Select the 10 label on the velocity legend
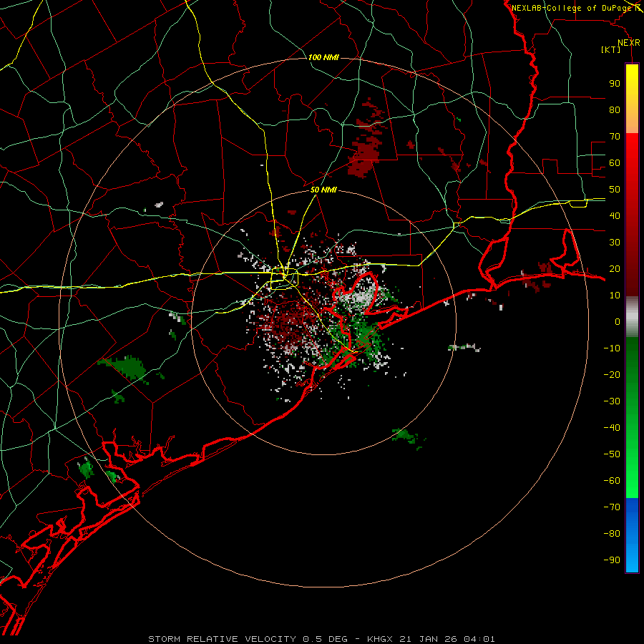The height and width of the screenshot is (644, 644). pos(615,296)
